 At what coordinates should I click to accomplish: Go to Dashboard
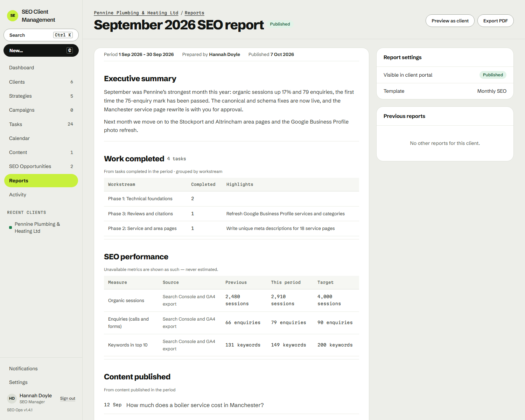(41, 68)
